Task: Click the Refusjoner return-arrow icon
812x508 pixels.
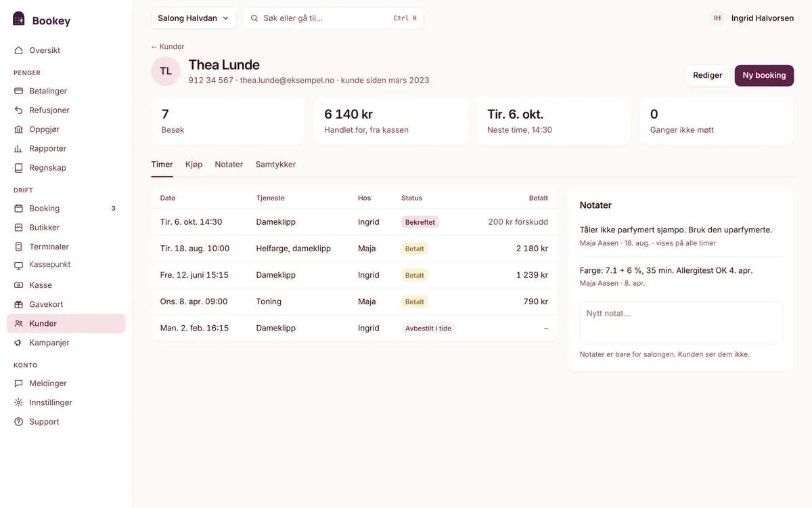Action: click(x=19, y=110)
